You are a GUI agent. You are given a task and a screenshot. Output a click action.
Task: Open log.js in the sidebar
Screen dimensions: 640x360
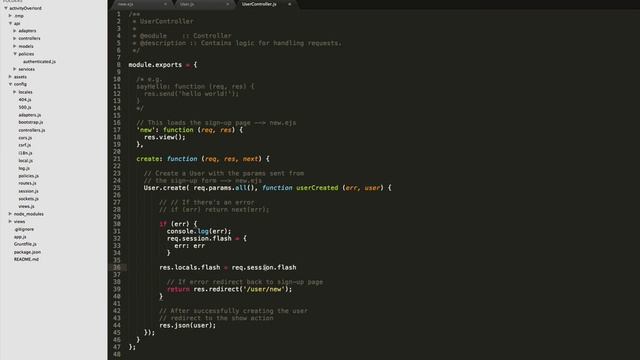pyautogui.click(x=24, y=169)
